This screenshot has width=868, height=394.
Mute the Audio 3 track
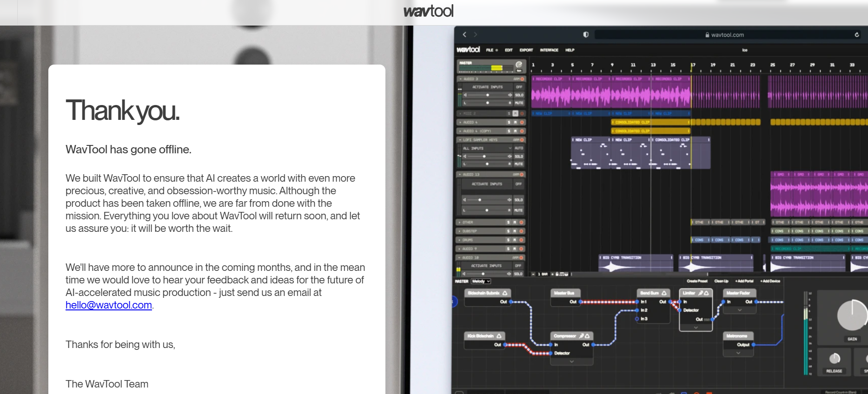[519, 103]
